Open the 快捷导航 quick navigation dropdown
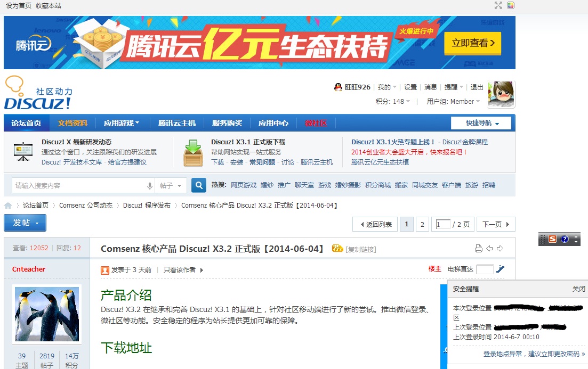588x369 pixels. [x=481, y=123]
